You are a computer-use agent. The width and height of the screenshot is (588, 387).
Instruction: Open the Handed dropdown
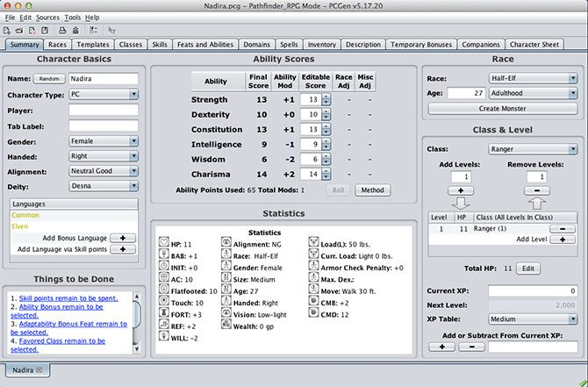pyautogui.click(x=104, y=156)
